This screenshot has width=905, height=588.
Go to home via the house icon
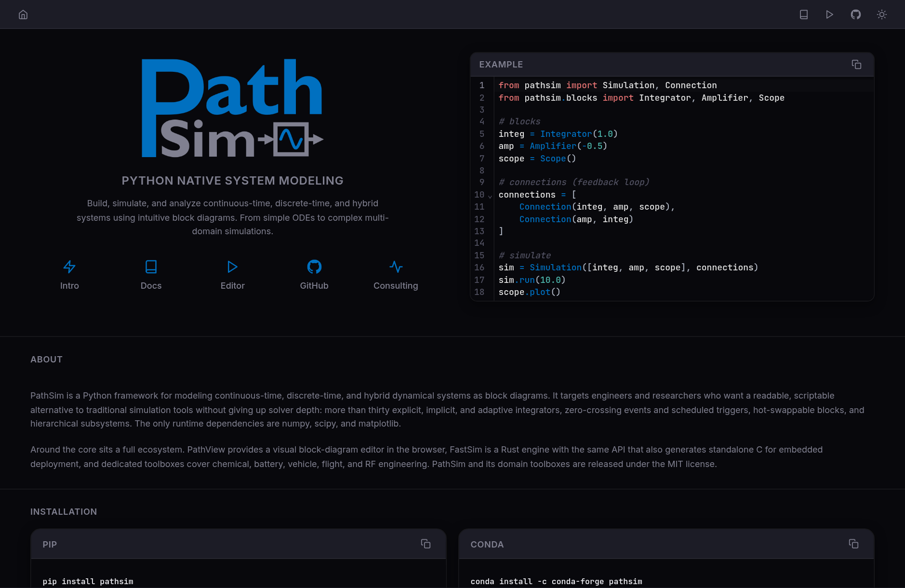tap(23, 14)
